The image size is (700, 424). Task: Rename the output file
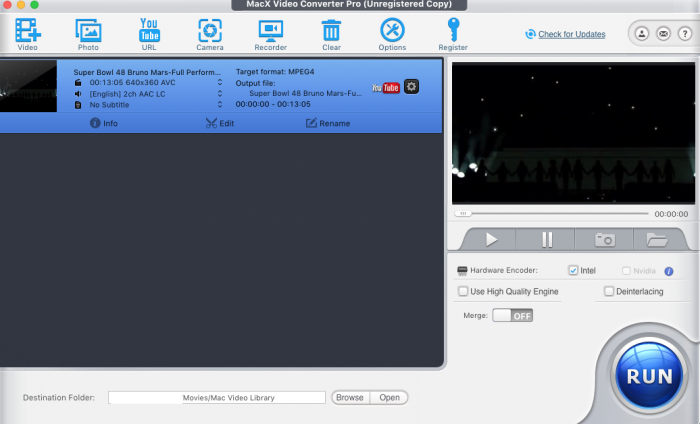click(328, 123)
